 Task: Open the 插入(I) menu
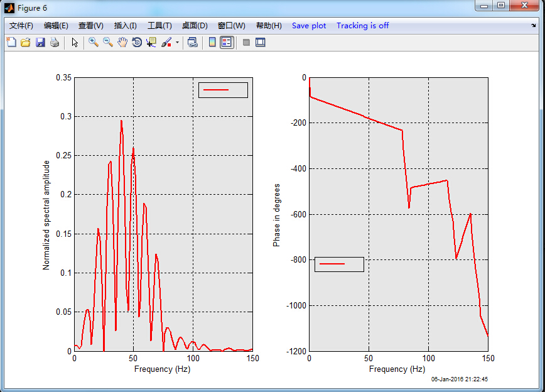click(126, 26)
